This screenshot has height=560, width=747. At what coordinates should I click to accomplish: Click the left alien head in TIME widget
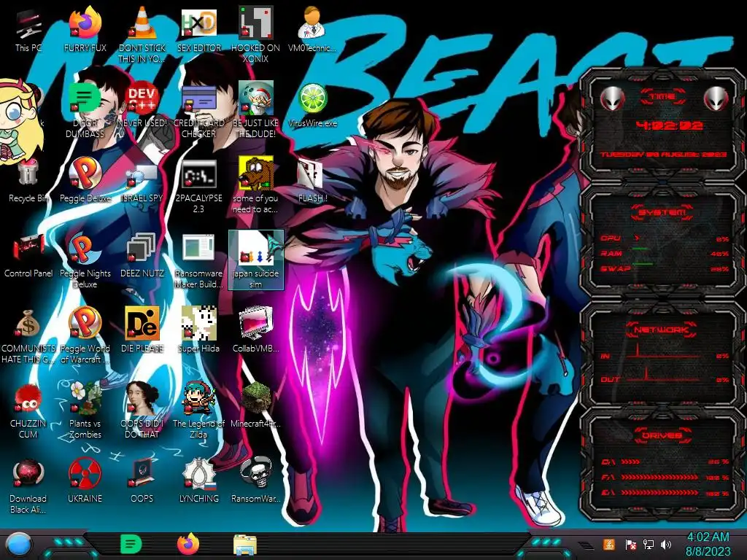[612, 99]
